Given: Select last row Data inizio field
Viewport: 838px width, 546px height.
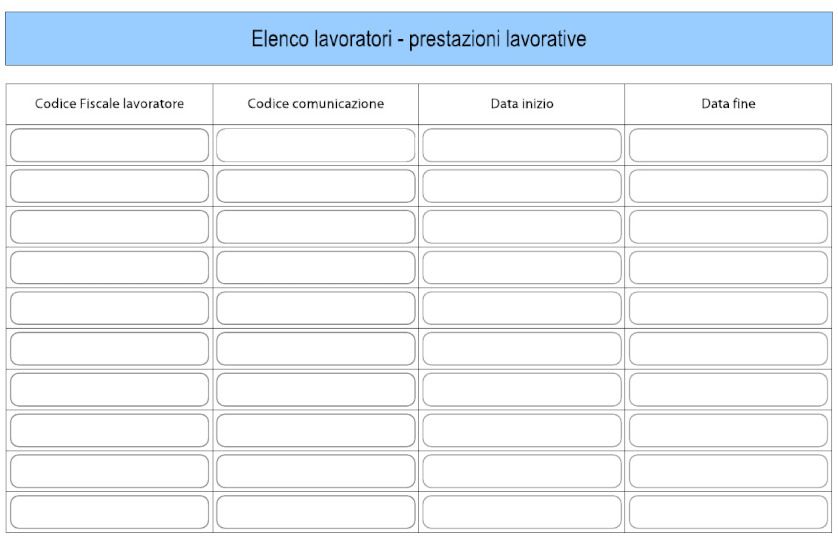Looking at the screenshot, I should pos(522,512).
